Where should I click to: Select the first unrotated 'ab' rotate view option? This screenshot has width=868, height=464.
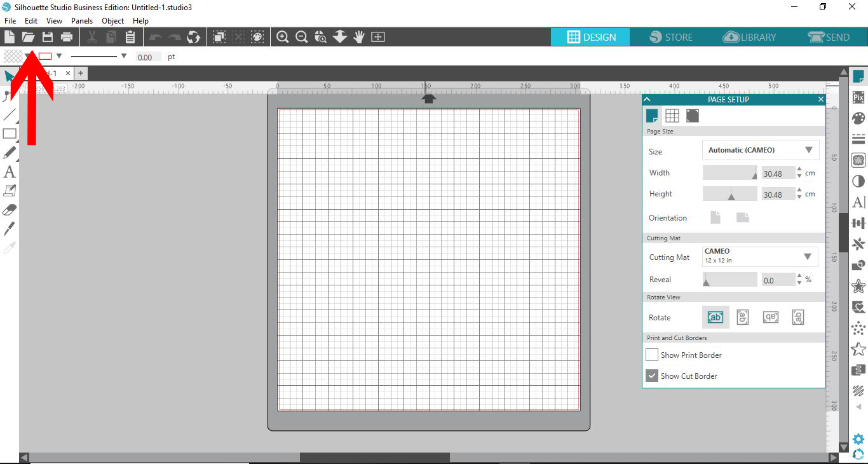(715, 317)
